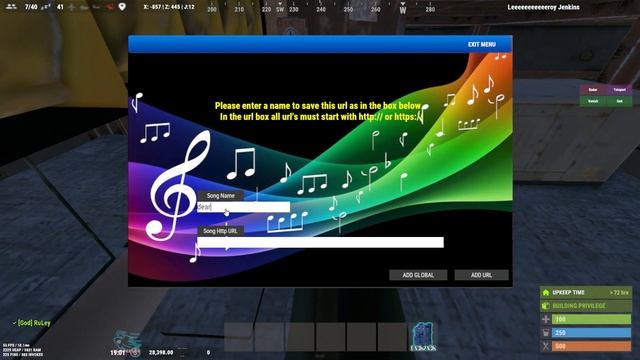The image size is (640, 360).
Task: Click the FPS performance stats text
Action: point(22,350)
